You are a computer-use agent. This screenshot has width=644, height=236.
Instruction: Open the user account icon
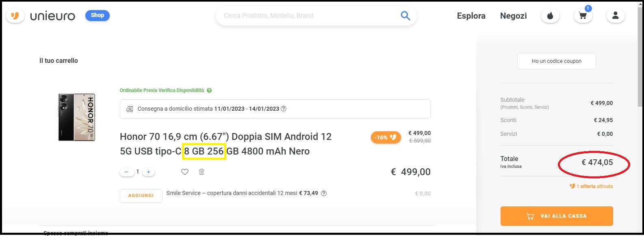coord(615,16)
